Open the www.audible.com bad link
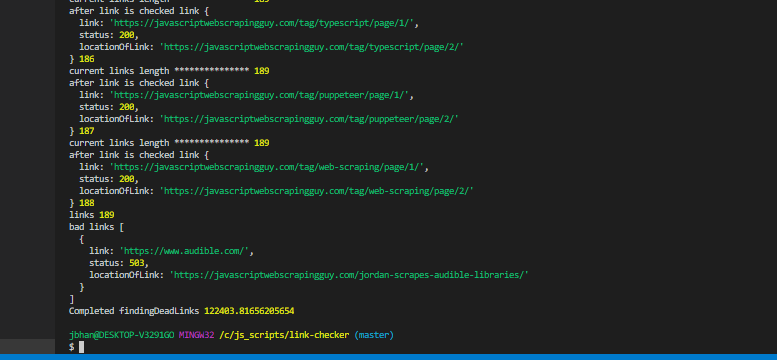The height and width of the screenshot is (360, 777). coord(184,251)
